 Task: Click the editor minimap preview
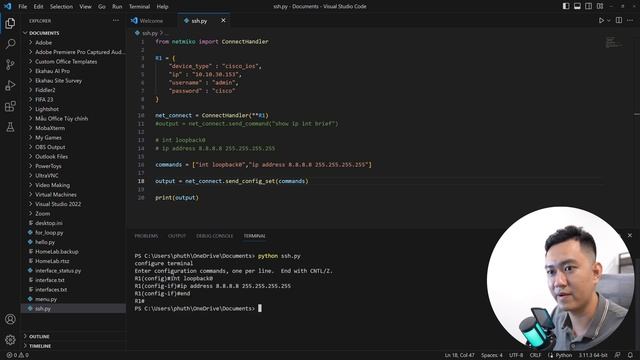[x=614, y=42]
